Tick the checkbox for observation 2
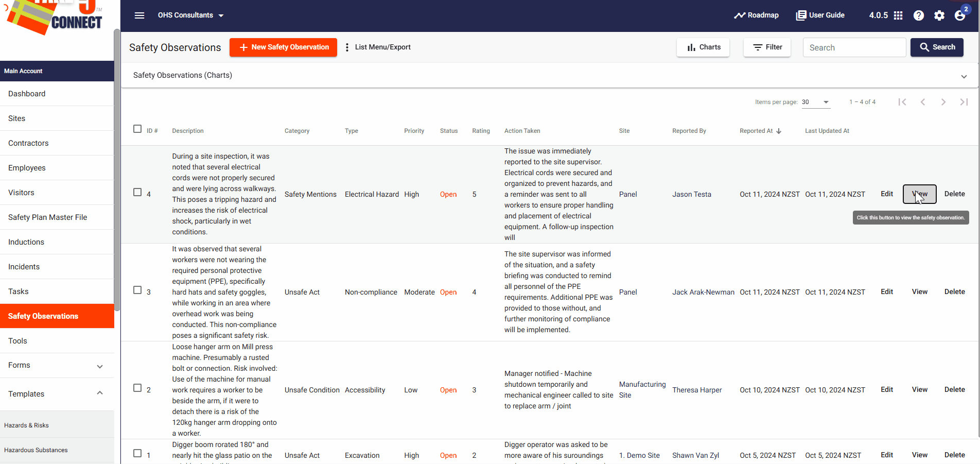980x464 pixels. (137, 388)
